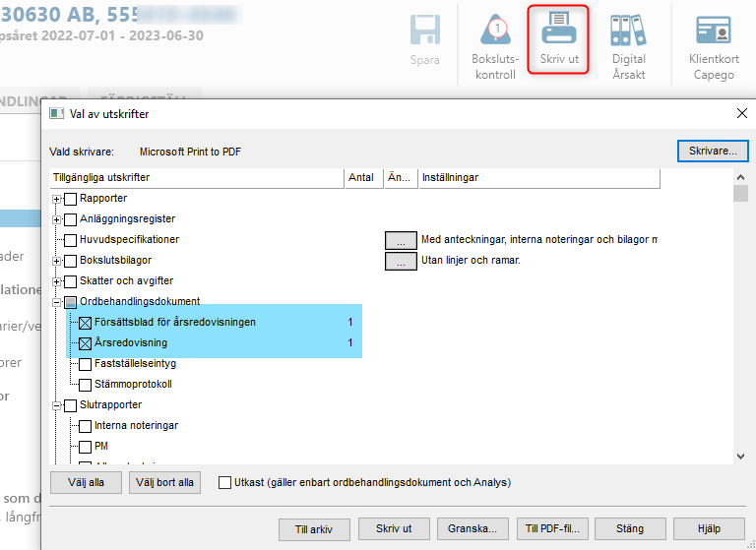Collapse the Ordbehandlingsdokument tree node
Screen dimensions: 756x550
(56, 303)
